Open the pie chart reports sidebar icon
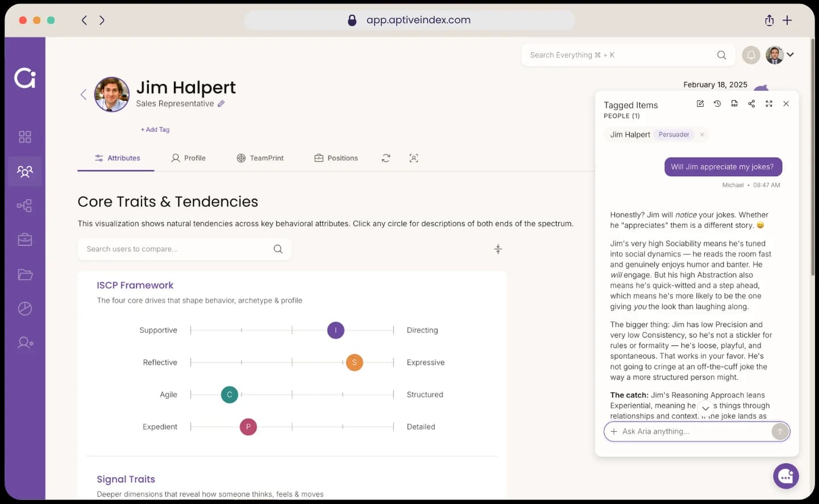 (x=25, y=309)
